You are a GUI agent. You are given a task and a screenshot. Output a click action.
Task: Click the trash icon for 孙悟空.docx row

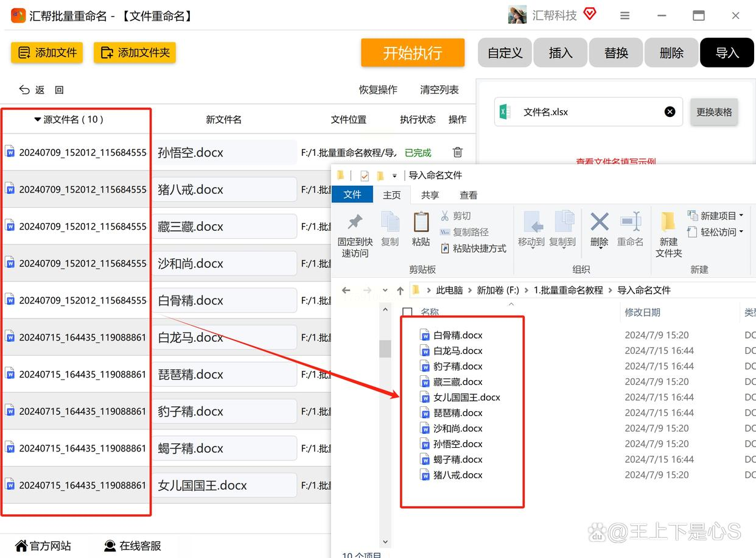click(458, 152)
